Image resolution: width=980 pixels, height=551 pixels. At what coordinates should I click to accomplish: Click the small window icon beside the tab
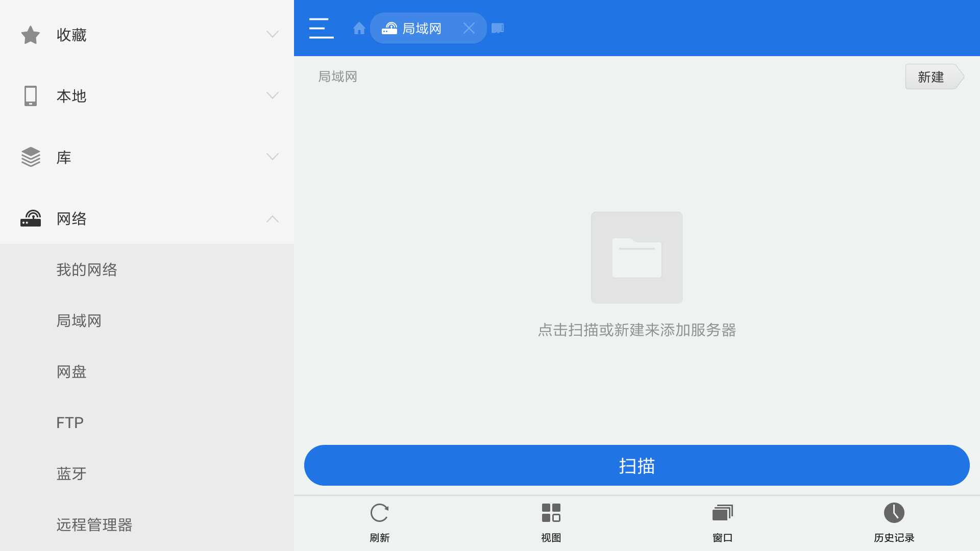click(x=498, y=28)
